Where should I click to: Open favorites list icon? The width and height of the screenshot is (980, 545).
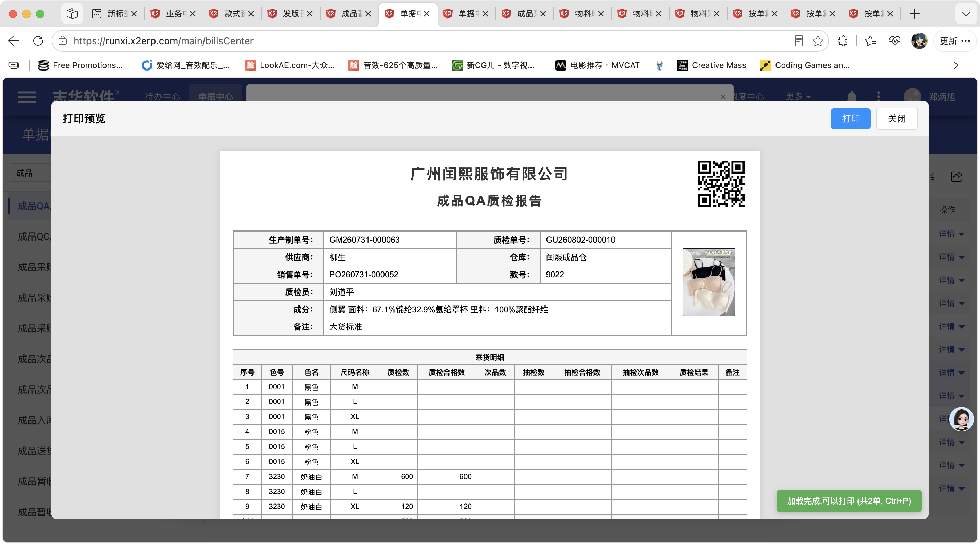click(870, 41)
